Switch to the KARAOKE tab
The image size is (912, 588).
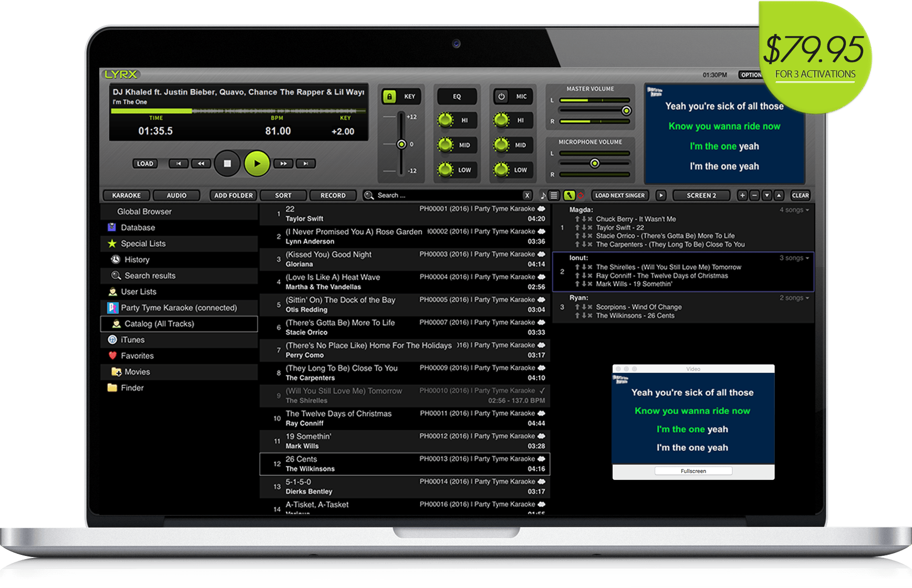(126, 195)
